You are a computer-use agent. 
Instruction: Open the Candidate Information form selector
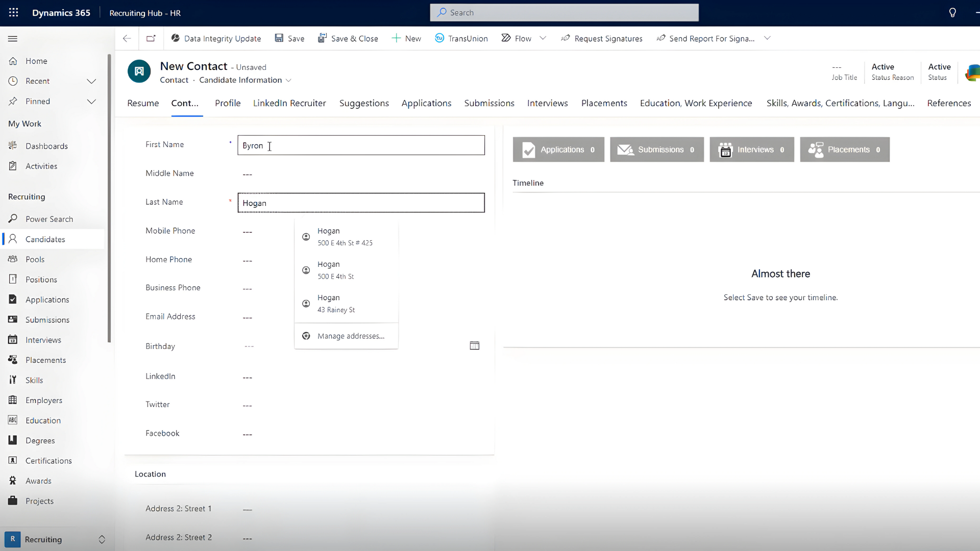point(246,80)
